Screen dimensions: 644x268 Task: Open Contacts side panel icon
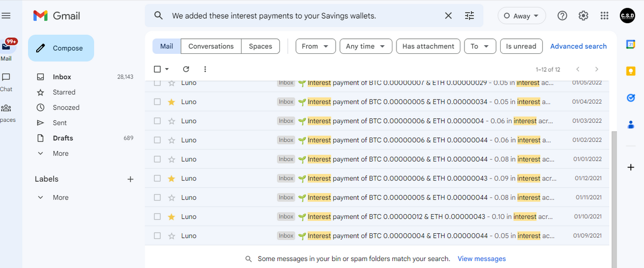point(631,124)
